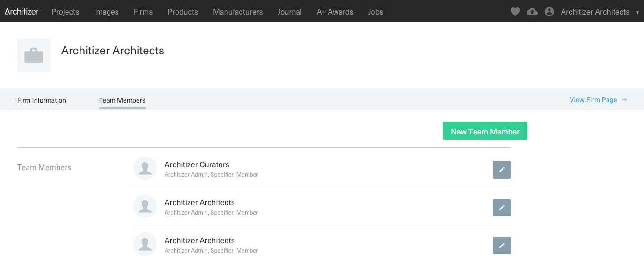Open the Architizer logo home link

(22, 12)
